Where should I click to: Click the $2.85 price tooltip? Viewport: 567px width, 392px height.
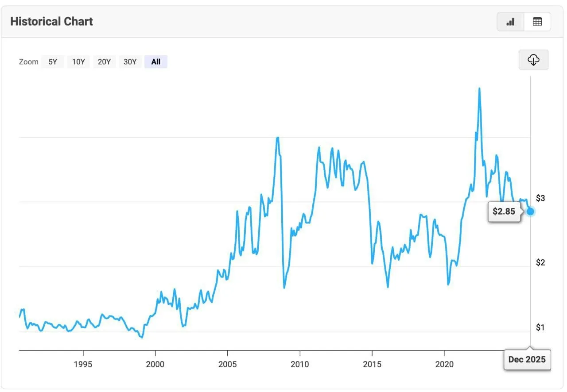(504, 211)
